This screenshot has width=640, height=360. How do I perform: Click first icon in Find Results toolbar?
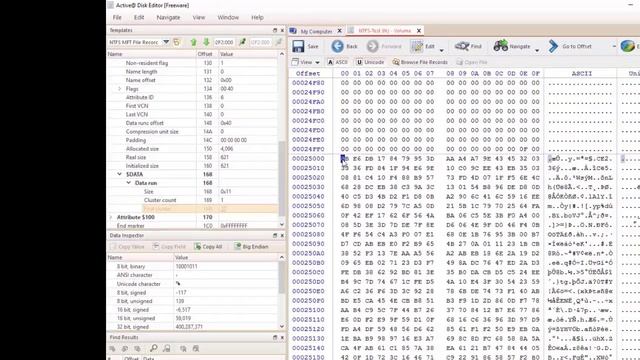(112, 348)
